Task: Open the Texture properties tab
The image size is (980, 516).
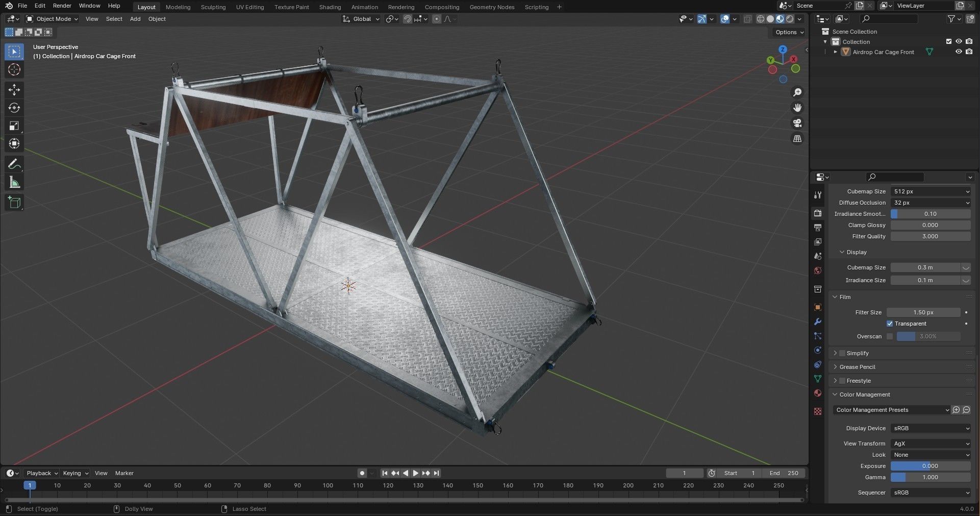Action: point(818,411)
